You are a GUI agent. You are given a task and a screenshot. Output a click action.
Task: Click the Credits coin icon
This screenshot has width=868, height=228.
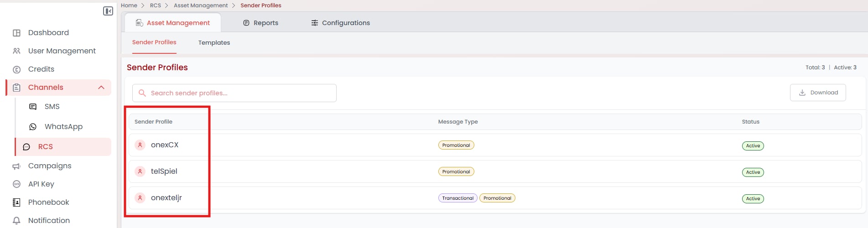click(x=17, y=69)
